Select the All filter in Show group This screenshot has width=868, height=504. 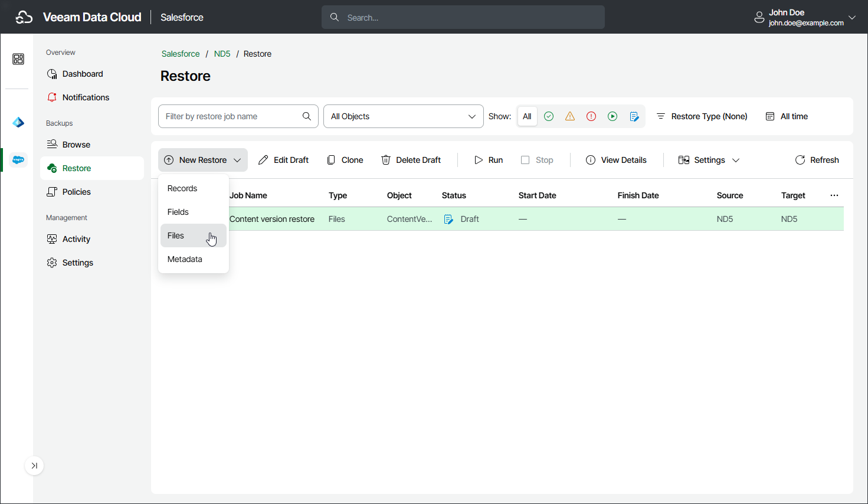(x=527, y=116)
